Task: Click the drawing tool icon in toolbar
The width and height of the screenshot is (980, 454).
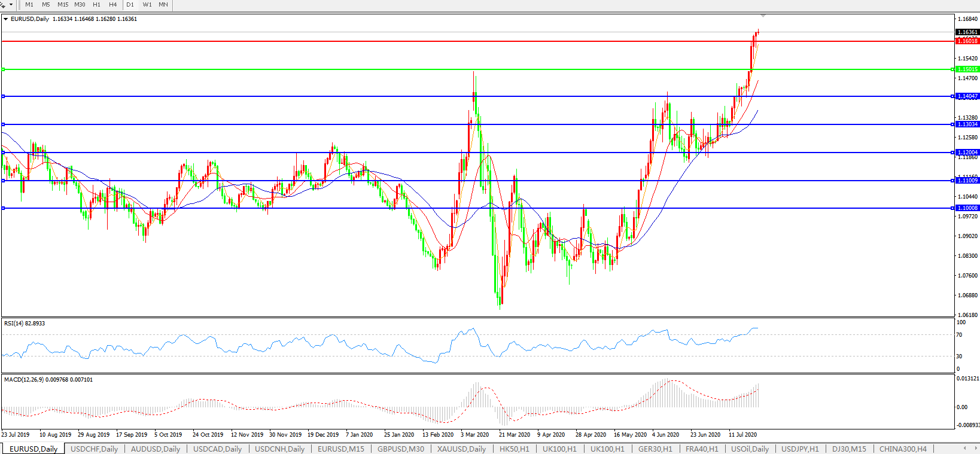Action: click(x=3, y=5)
